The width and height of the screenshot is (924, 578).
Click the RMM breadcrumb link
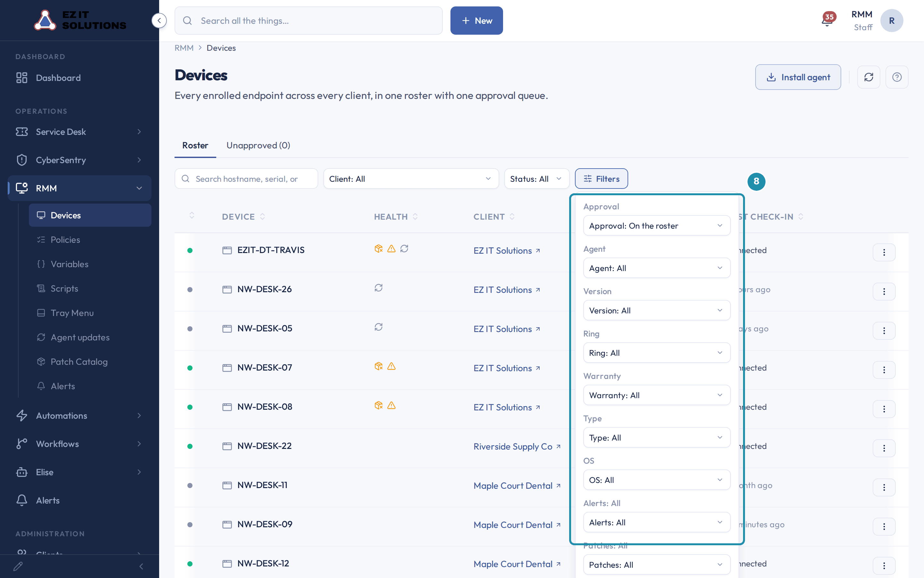(184, 48)
